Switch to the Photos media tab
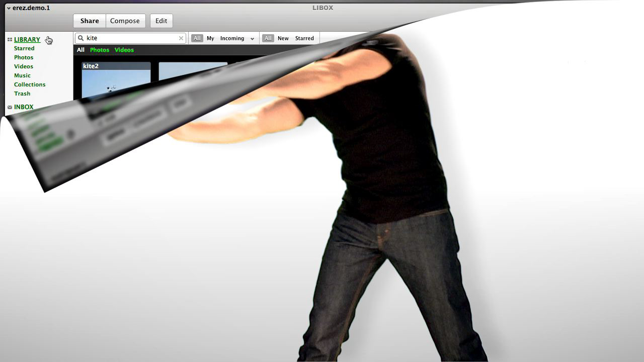 tap(100, 50)
